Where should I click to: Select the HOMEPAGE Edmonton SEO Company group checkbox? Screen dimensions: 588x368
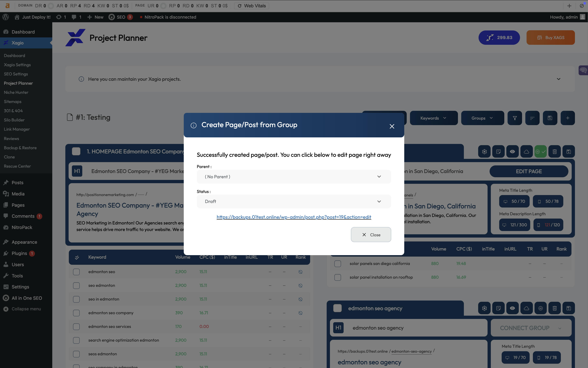(76, 151)
